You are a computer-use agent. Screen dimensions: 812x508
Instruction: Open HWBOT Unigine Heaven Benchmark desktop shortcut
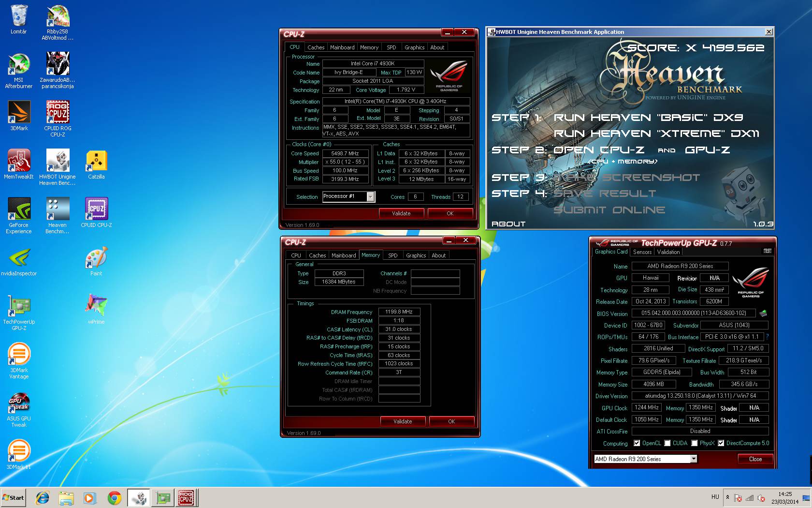[58, 167]
